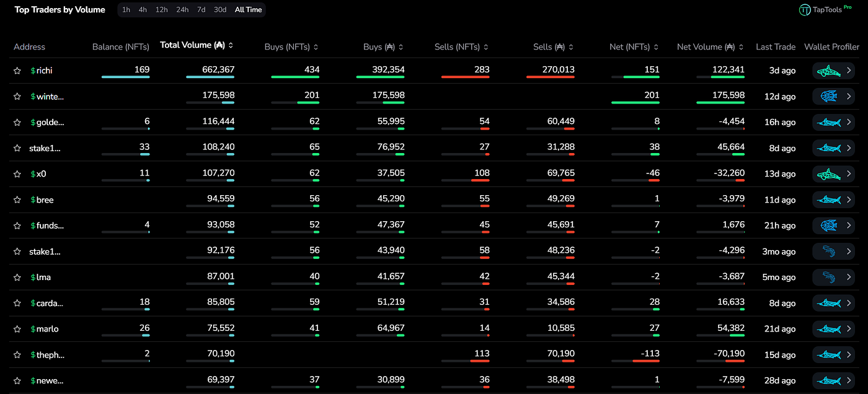Open the $theph... address link
Viewport: 868px width, 394px height.
[47, 355]
